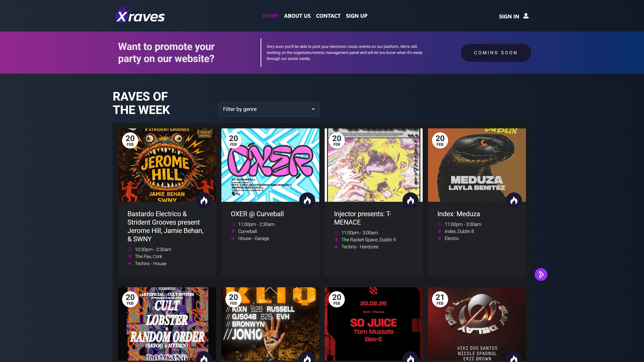Click flame icon on Jerome Hill card
Image resolution: width=644 pixels, height=362 pixels.
204,200
